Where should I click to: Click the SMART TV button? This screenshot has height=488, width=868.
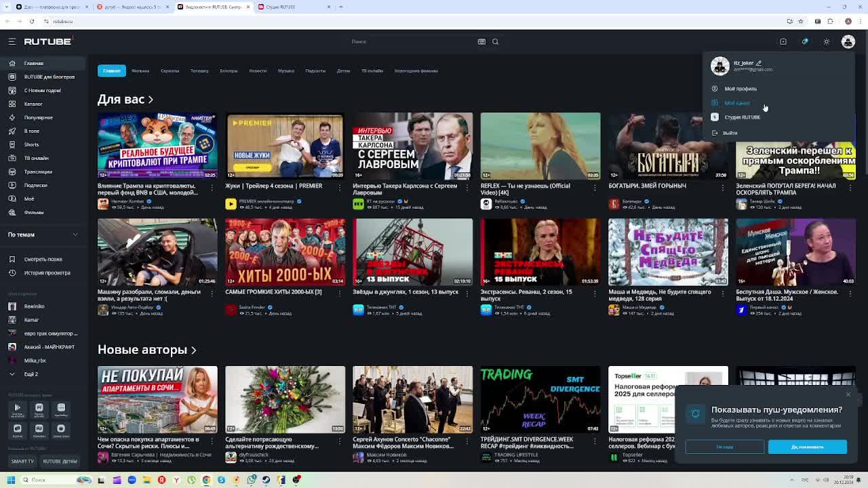click(x=22, y=462)
